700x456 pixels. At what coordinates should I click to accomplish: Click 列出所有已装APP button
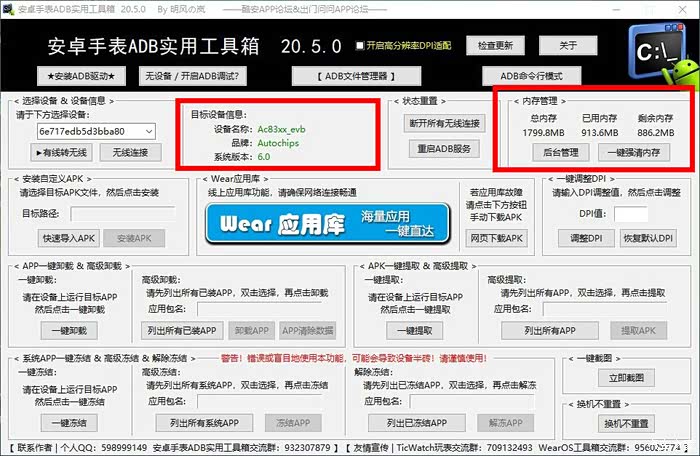(182, 331)
